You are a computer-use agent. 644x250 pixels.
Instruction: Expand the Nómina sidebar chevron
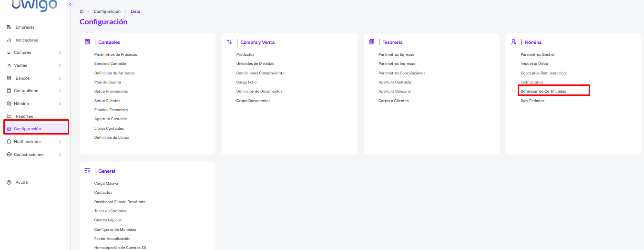point(60,104)
